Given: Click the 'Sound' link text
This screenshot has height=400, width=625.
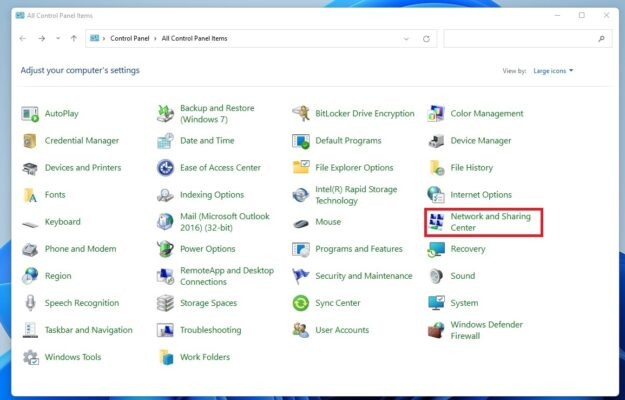Looking at the screenshot, I should point(463,276).
